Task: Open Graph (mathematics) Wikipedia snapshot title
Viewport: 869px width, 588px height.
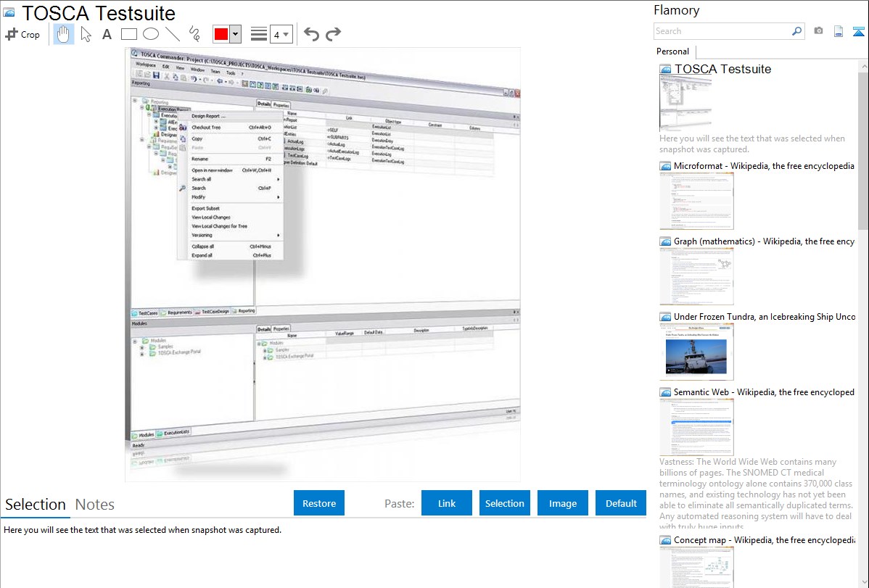Action: click(764, 241)
